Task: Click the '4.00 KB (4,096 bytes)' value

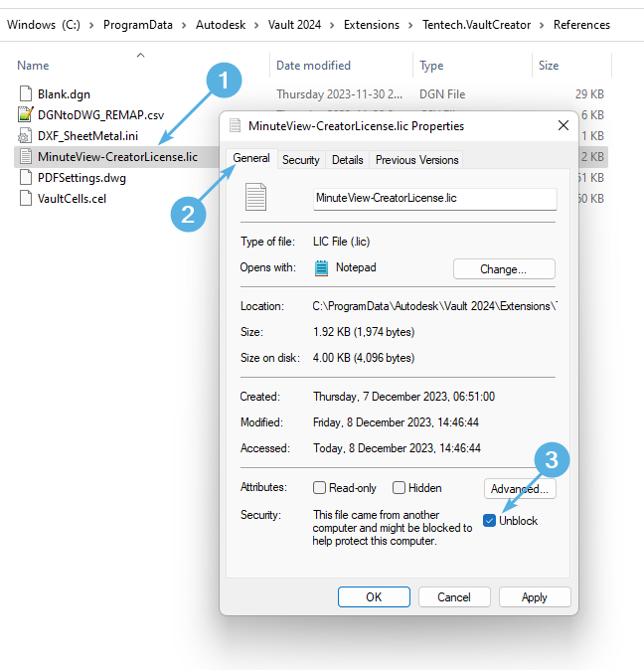Action: [364, 358]
